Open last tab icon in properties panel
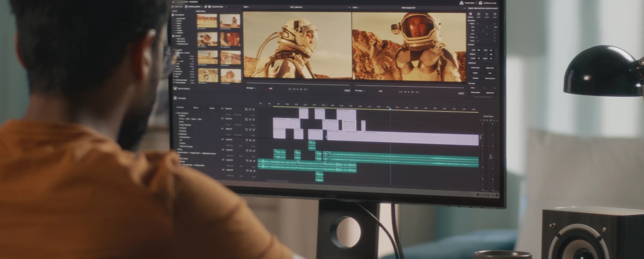This screenshot has height=259, width=644. 495,14
